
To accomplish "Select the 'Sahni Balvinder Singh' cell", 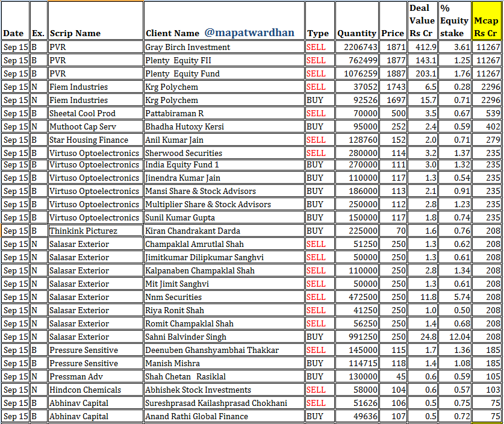I will click(x=225, y=336).
